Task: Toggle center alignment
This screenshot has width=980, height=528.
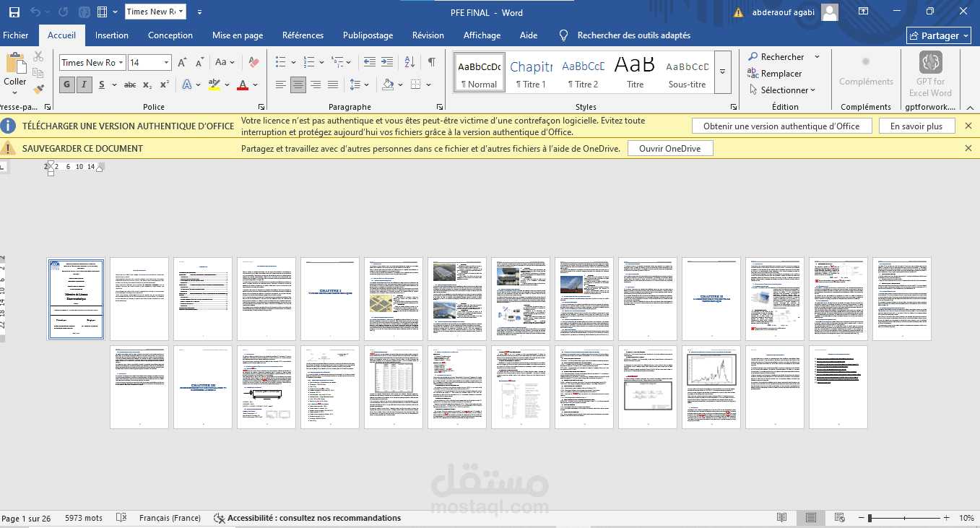Action: (x=298, y=85)
